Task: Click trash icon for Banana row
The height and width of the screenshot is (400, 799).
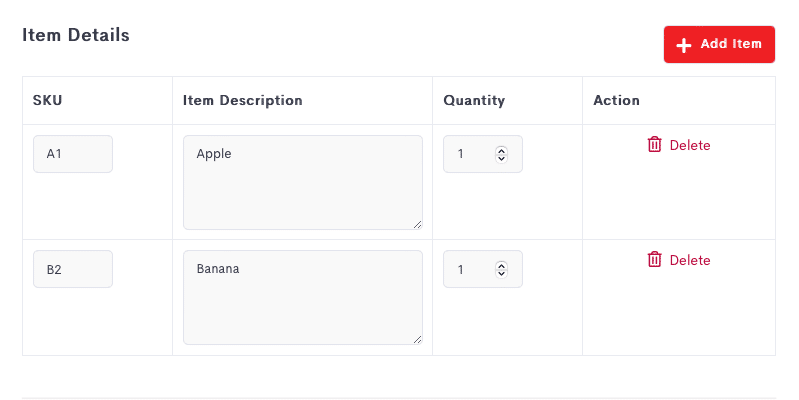Action: click(x=654, y=259)
